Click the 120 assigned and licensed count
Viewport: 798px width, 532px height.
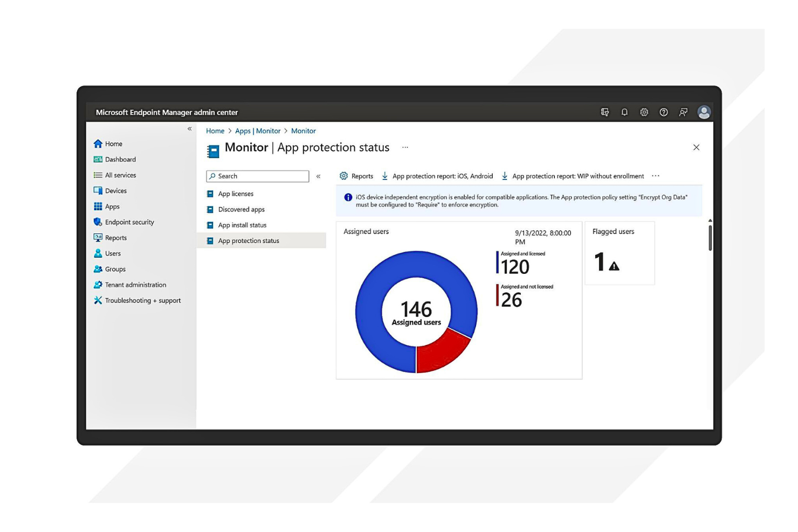(x=515, y=267)
